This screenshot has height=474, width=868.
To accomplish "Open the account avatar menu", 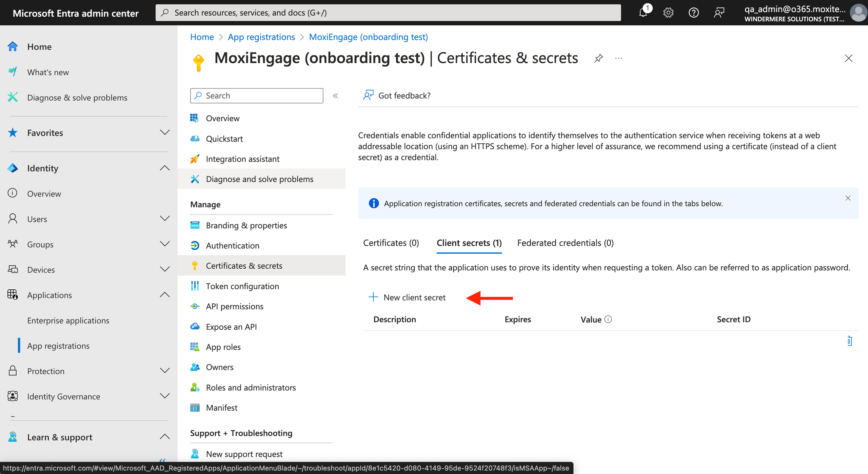I will [859, 13].
